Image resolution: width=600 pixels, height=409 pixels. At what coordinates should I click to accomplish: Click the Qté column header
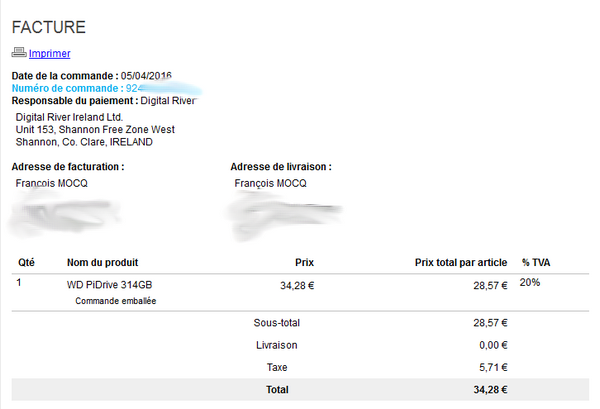click(x=26, y=263)
